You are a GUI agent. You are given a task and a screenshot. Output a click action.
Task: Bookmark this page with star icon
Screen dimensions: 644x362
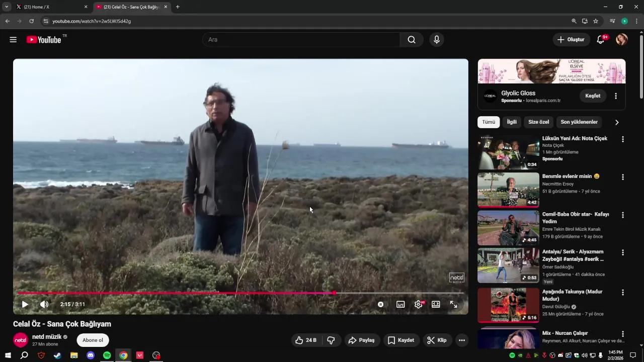(596, 21)
